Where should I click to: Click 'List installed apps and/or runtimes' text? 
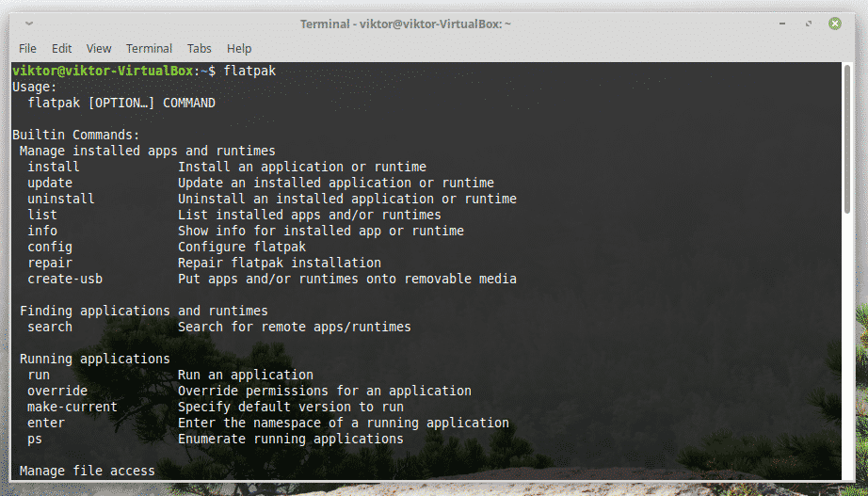pos(310,215)
